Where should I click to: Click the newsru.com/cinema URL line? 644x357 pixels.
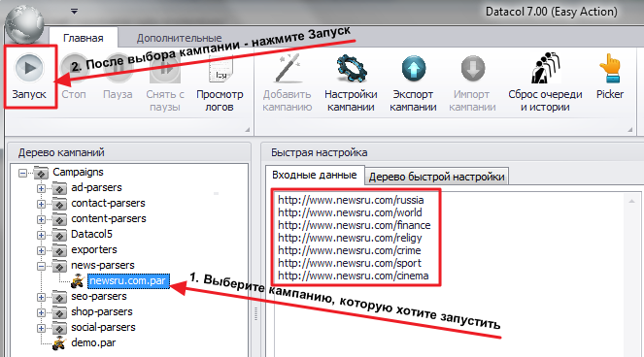coord(354,276)
